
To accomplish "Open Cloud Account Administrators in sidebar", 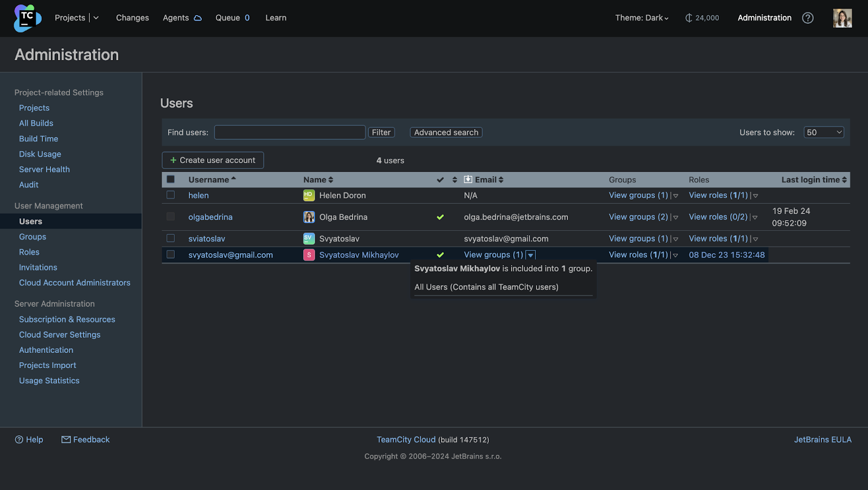I will point(75,283).
